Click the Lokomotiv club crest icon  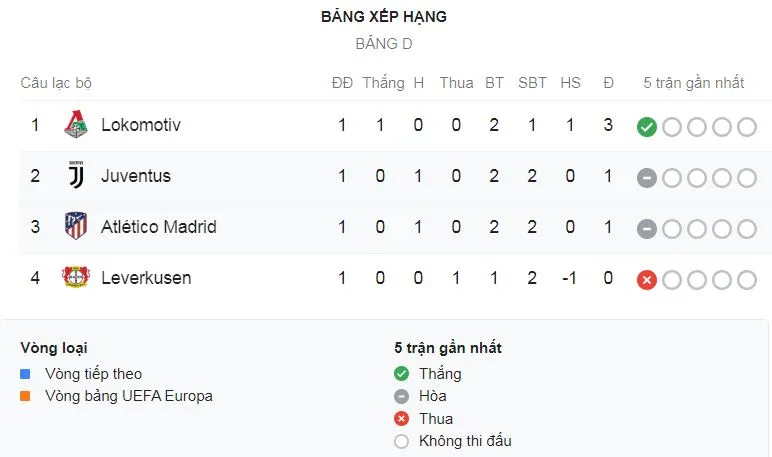click(76, 125)
